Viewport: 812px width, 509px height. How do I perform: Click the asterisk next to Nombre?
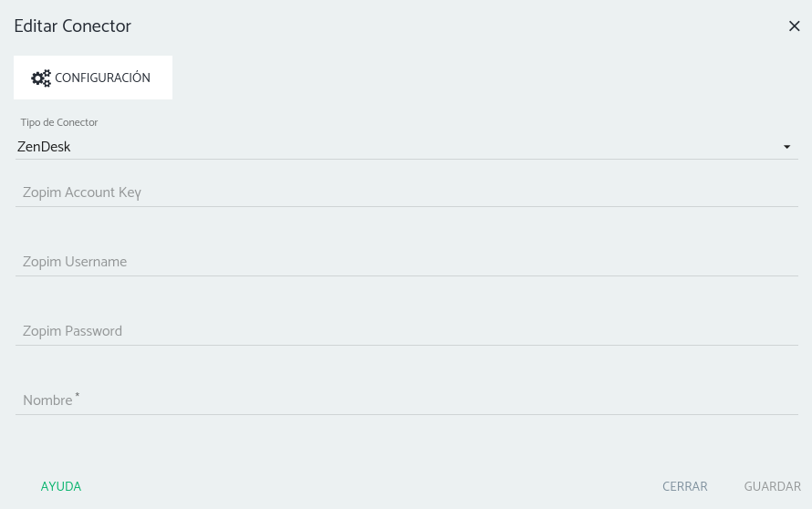click(78, 395)
